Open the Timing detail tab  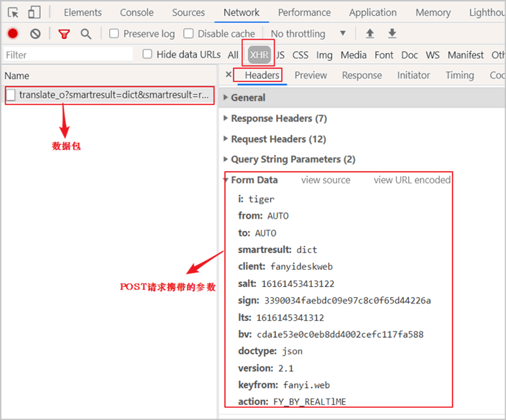459,75
